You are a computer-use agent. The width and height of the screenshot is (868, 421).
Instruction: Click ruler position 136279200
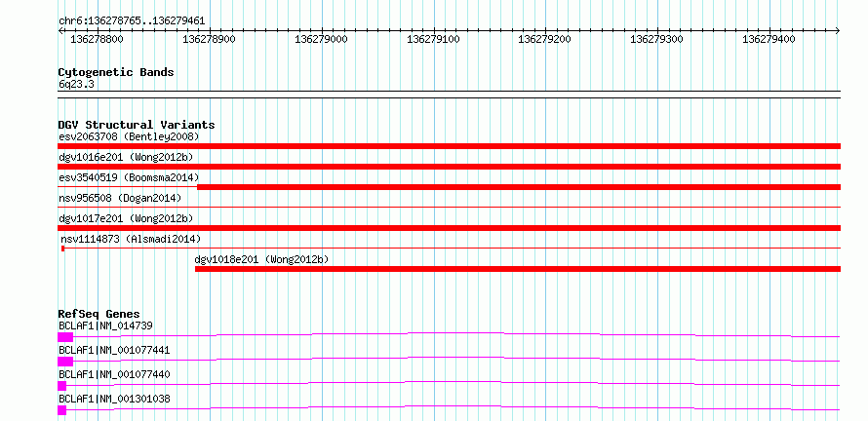tap(545, 39)
